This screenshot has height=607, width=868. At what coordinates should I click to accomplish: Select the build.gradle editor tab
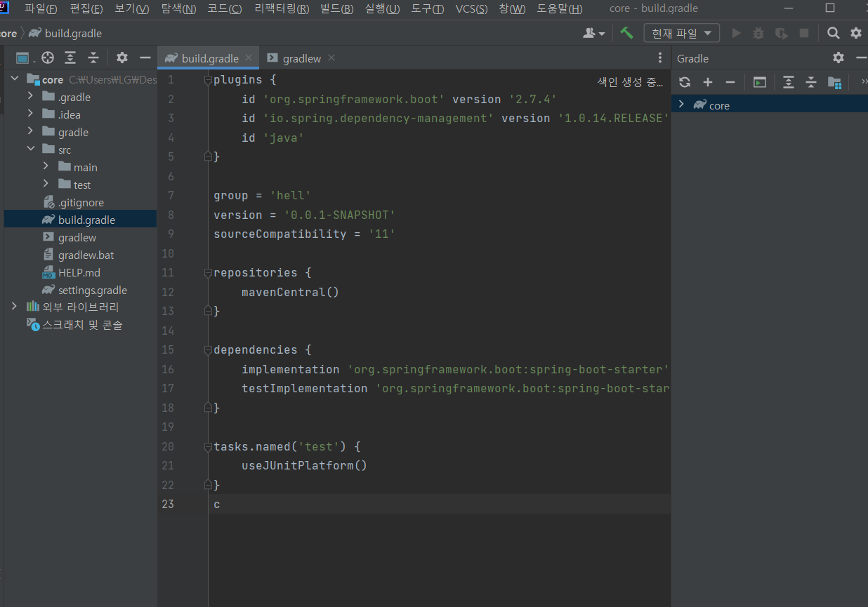(x=209, y=58)
